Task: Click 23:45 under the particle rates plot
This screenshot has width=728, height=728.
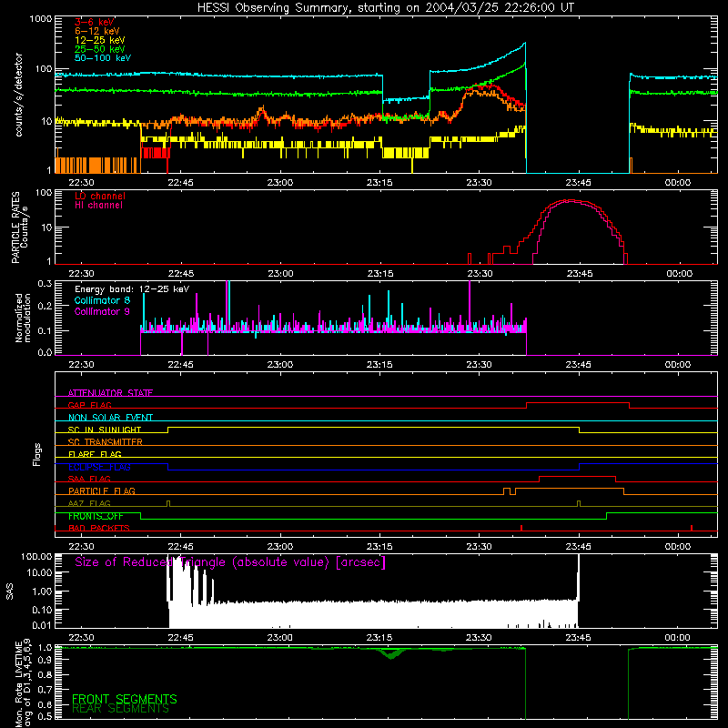Action: coord(580,274)
